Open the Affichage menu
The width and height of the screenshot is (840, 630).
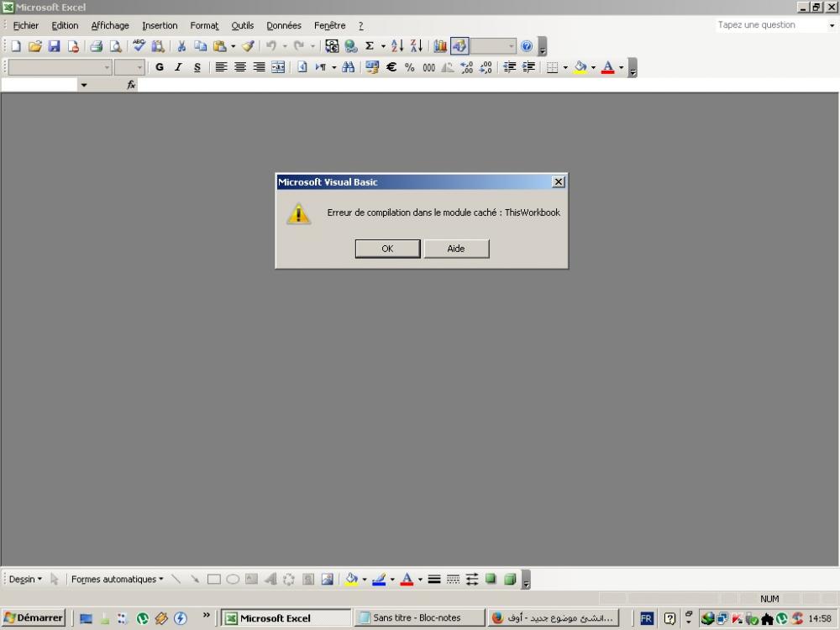click(x=110, y=25)
